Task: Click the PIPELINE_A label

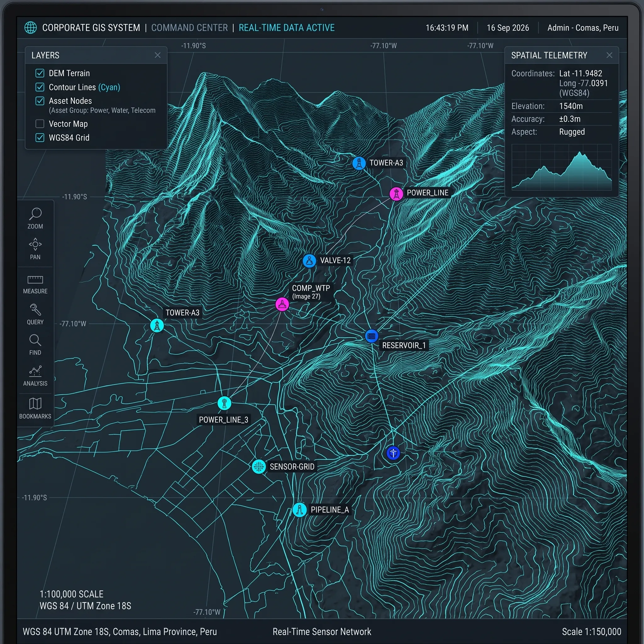Action: pos(330,510)
